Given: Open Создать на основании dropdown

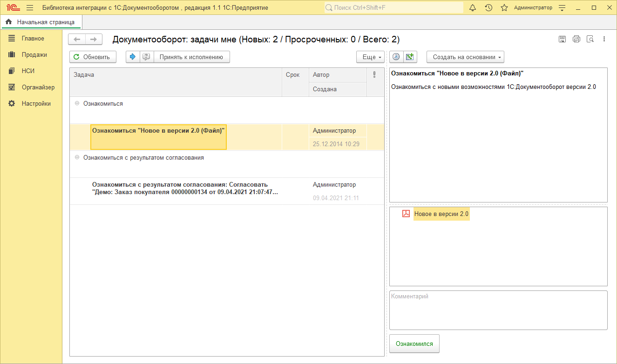Looking at the screenshot, I should [465, 57].
